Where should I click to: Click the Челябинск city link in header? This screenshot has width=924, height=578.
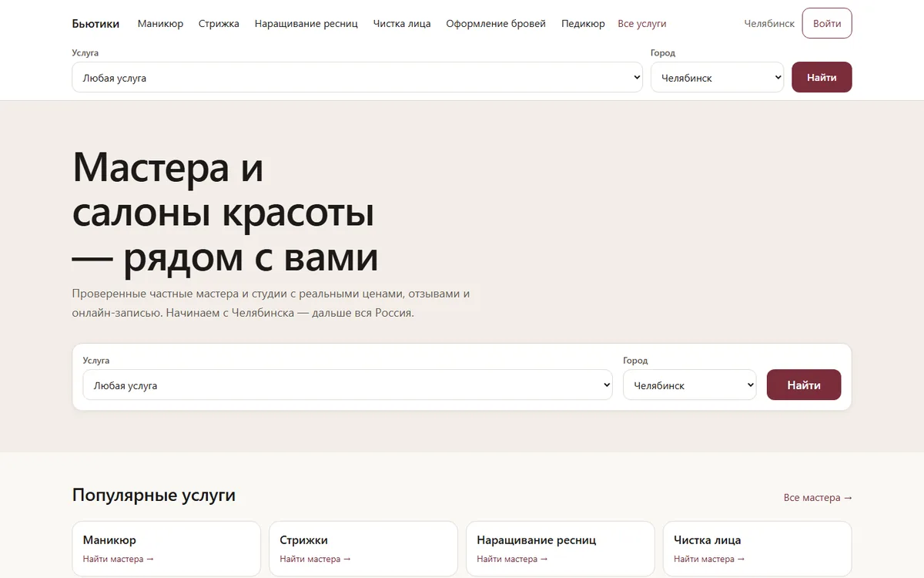[769, 24]
